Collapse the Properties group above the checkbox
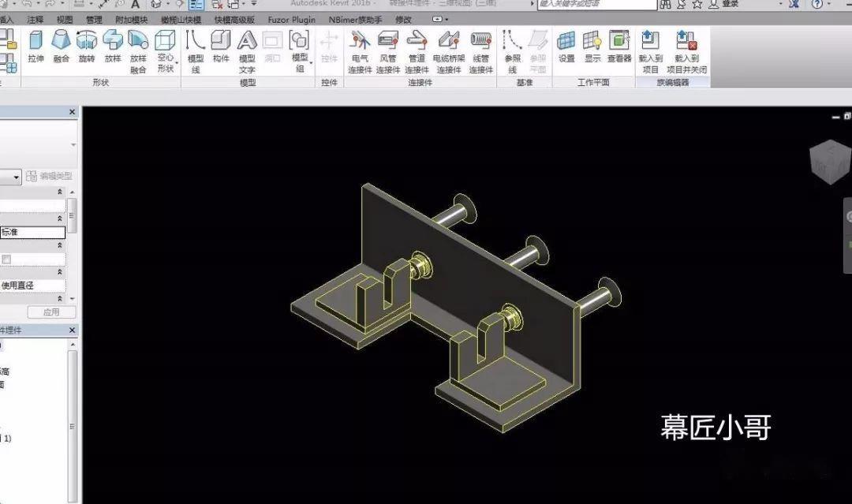The image size is (852, 504). click(60, 245)
